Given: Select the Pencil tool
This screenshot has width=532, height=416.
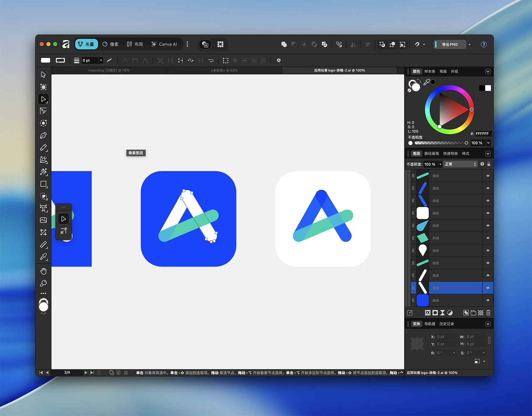Looking at the screenshot, I should [x=43, y=148].
